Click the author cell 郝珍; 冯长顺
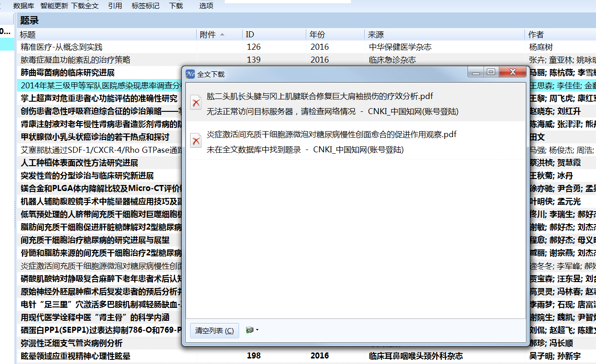This screenshot has height=364, width=596. 551,343
